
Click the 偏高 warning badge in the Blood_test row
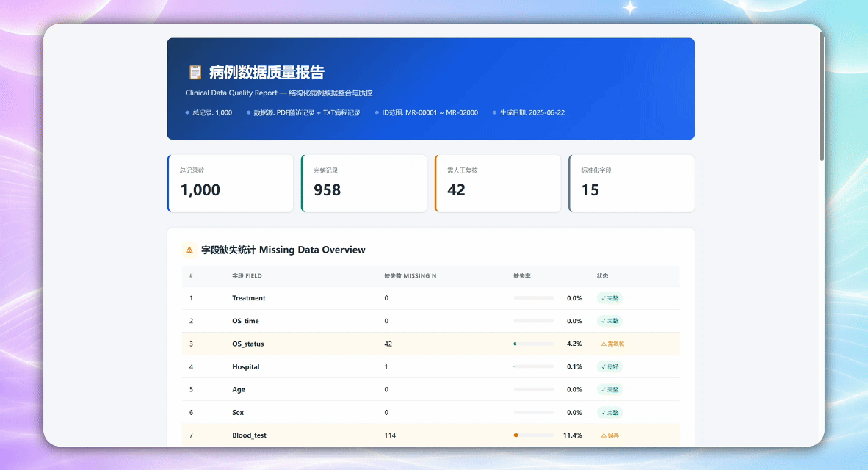coord(610,435)
